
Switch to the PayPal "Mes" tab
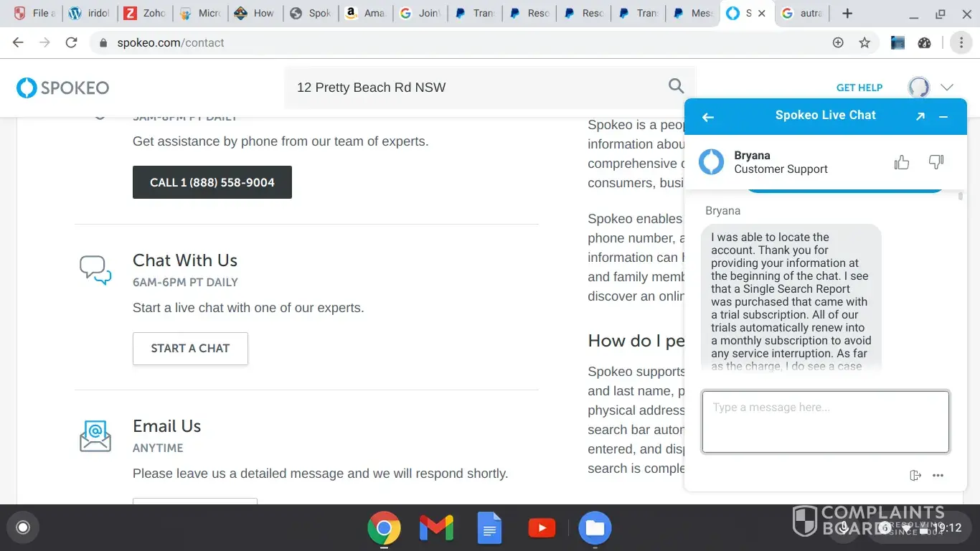pyautogui.click(x=692, y=14)
